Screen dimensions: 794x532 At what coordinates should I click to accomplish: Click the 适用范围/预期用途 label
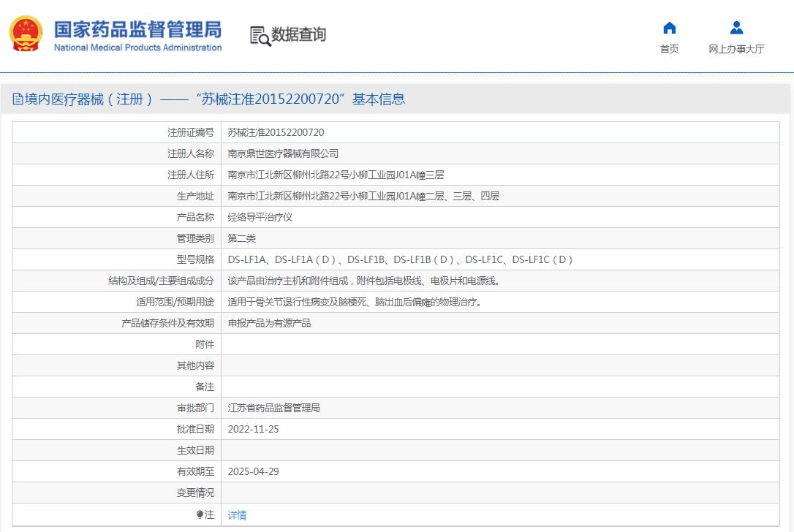175,303
